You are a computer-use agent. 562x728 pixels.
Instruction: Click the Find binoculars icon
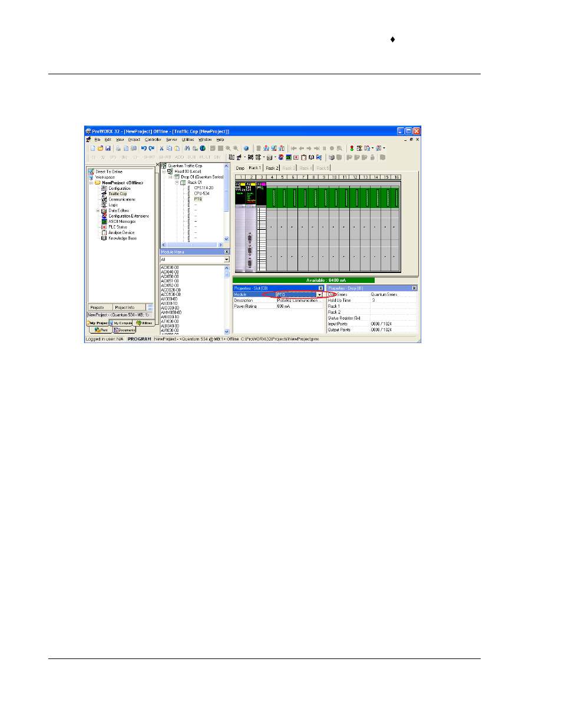[x=187, y=149]
